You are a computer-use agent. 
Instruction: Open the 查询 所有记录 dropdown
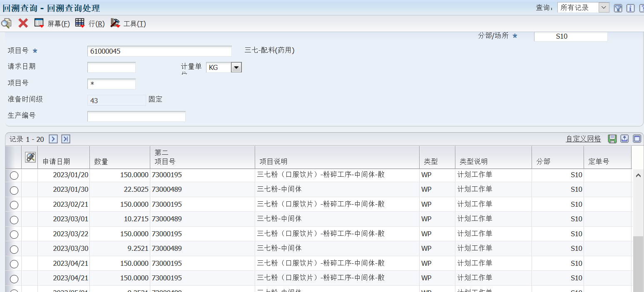[604, 7]
